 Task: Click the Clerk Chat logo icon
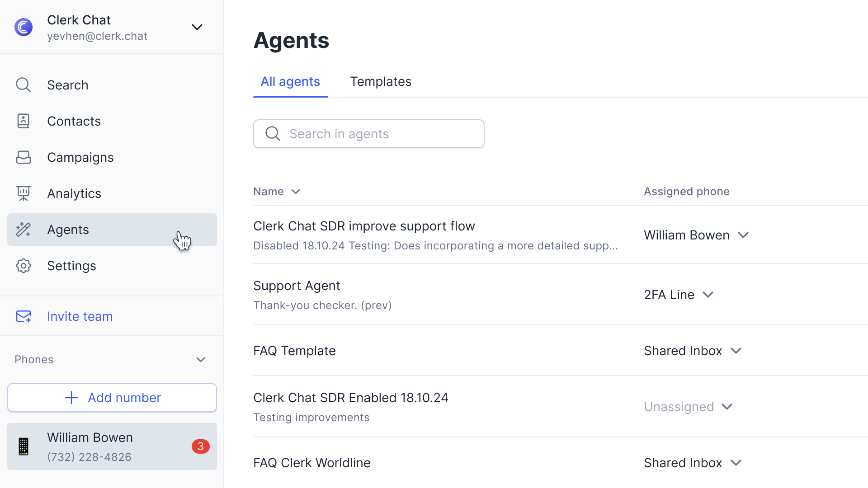24,27
